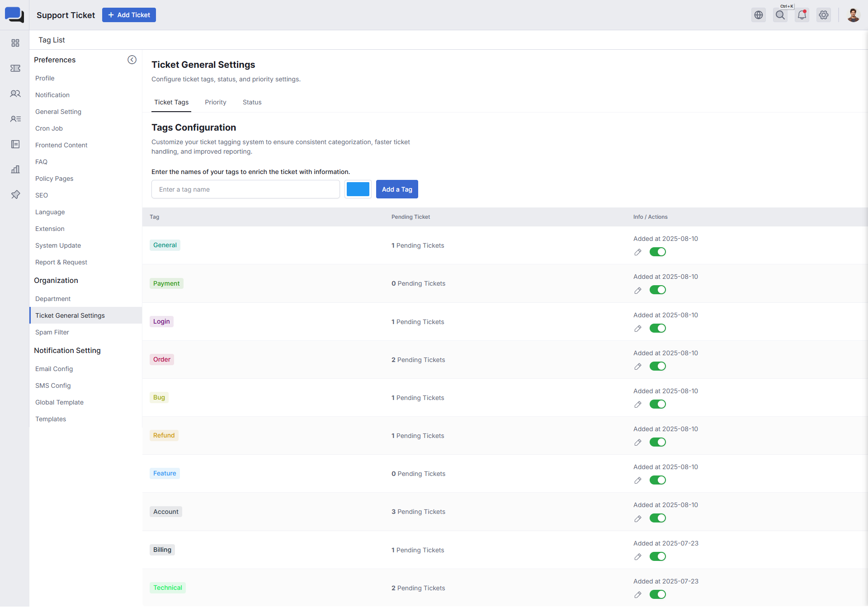
Task: Open user profile avatar menu
Action: click(x=853, y=15)
